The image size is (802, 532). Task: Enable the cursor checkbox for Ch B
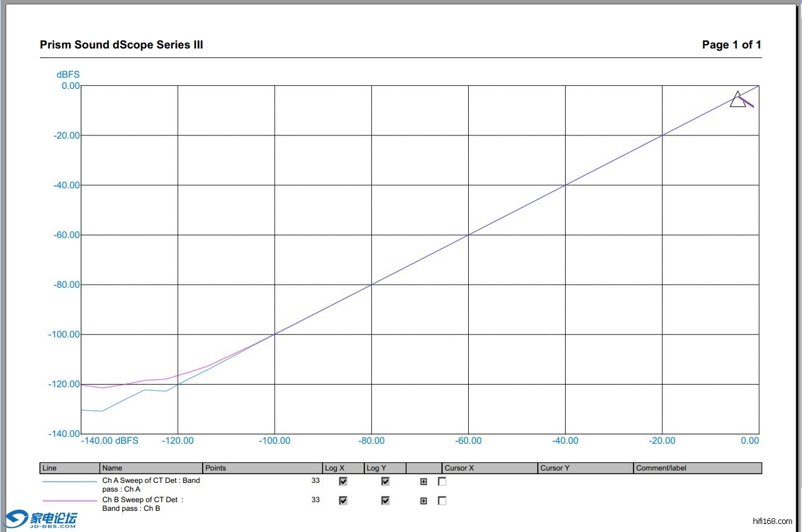[442, 501]
